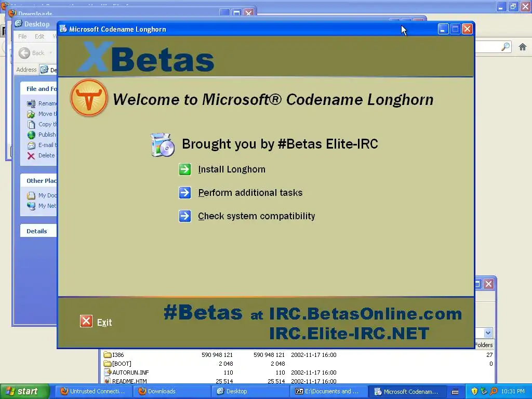Image resolution: width=532 pixels, height=399 pixels.
Task: Close the 7-Zip window behind the setup
Action: (x=488, y=284)
